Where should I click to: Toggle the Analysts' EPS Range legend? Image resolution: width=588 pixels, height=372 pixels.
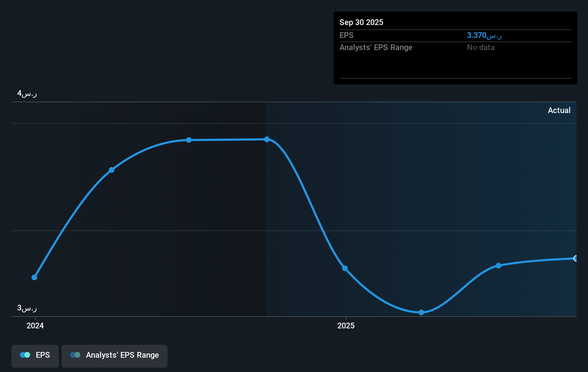pos(115,356)
